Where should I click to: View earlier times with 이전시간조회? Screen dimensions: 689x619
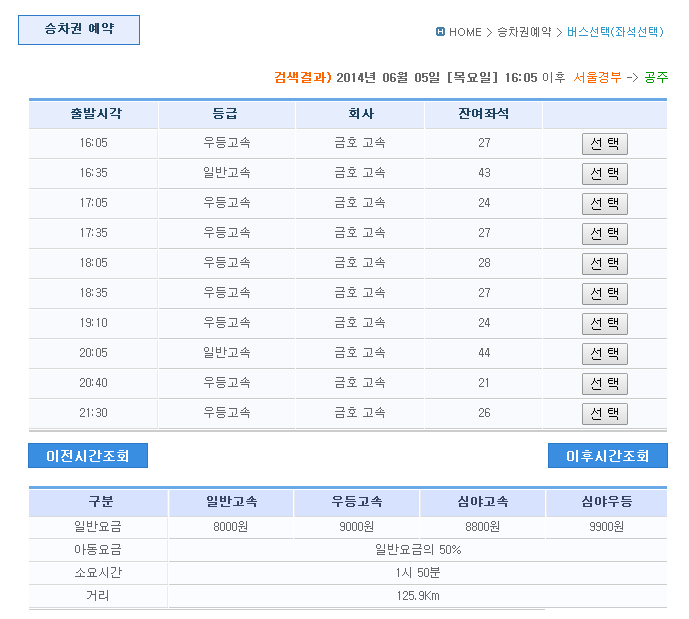tap(88, 456)
